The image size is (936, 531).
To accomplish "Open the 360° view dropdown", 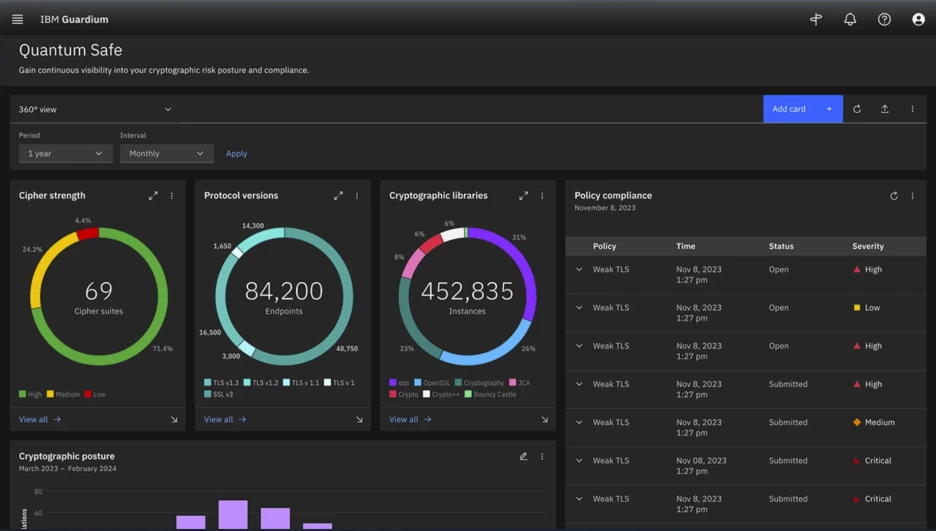I will click(96, 109).
